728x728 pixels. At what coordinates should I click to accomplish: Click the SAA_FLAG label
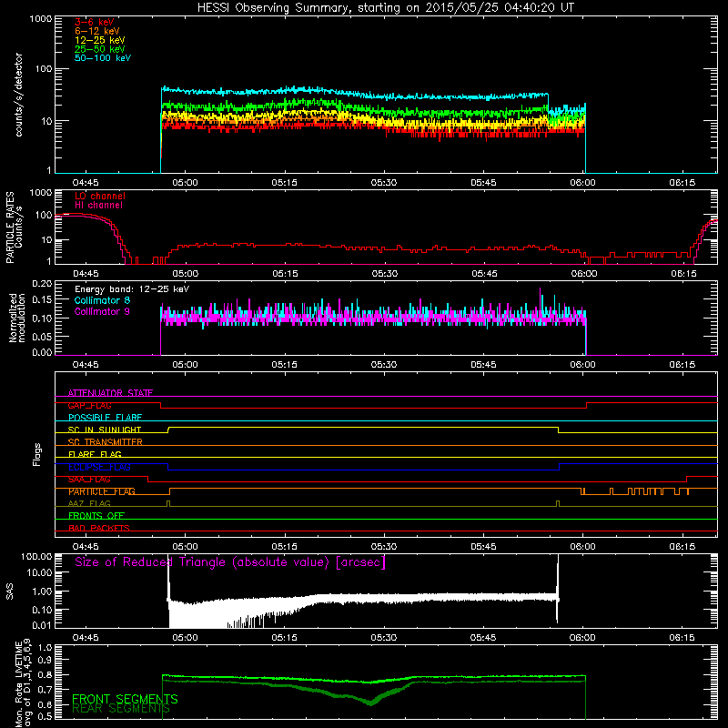click(89, 480)
